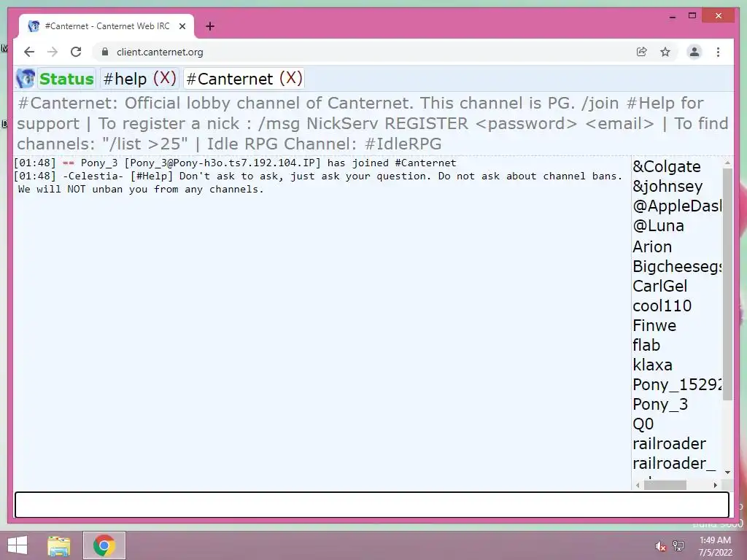This screenshot has height=560, width=747.
Task: Select user @AppleDash in nick list
Action: pos(677,206)
